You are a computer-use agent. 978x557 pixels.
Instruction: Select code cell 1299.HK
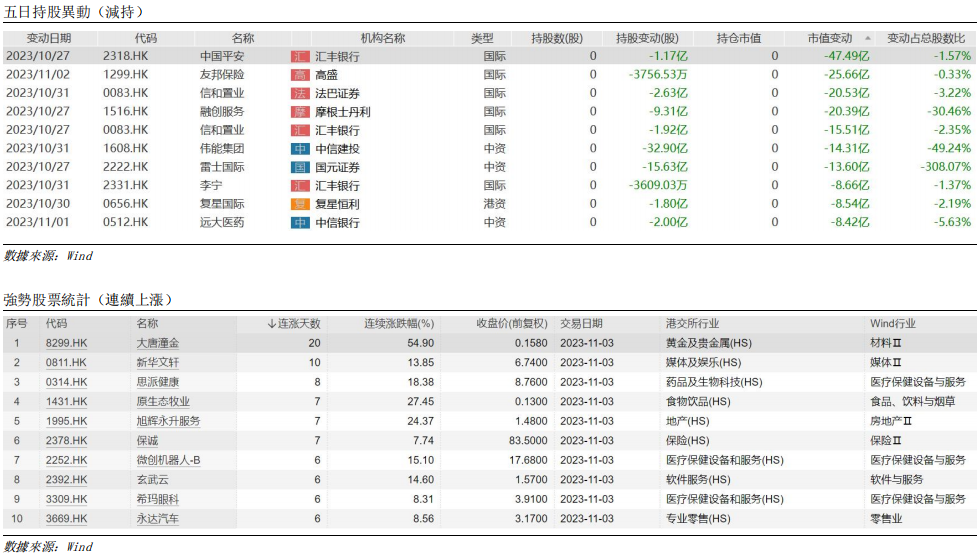point(125,75)
